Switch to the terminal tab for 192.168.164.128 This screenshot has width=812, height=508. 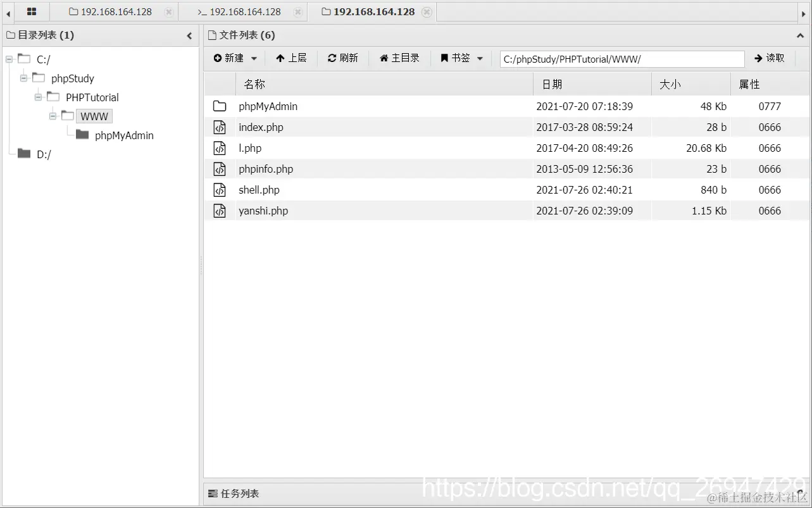[x=240, y=11]
